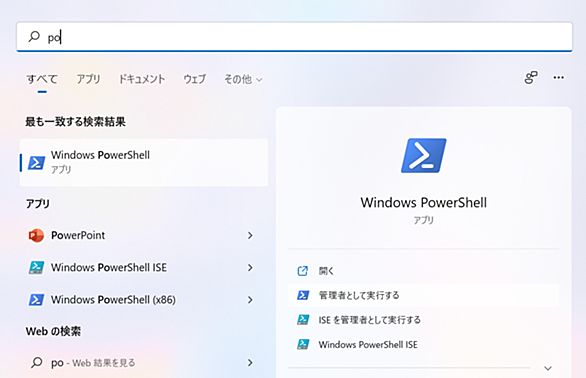Click the 開く open-external icon

coord(302,271)
